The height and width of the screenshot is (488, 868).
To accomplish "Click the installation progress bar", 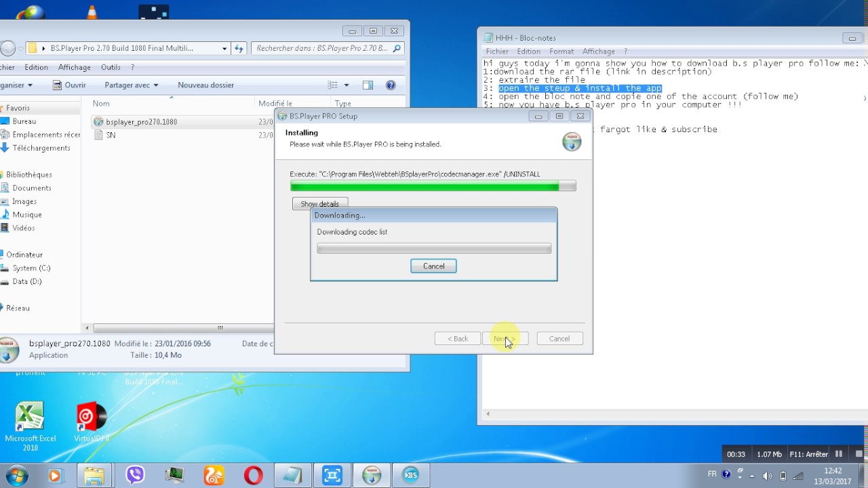I will pos(433,186).
